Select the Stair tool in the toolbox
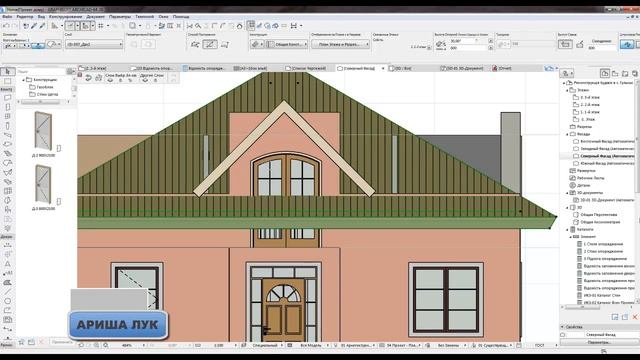The image size is (640, 360). click(7, 153)
